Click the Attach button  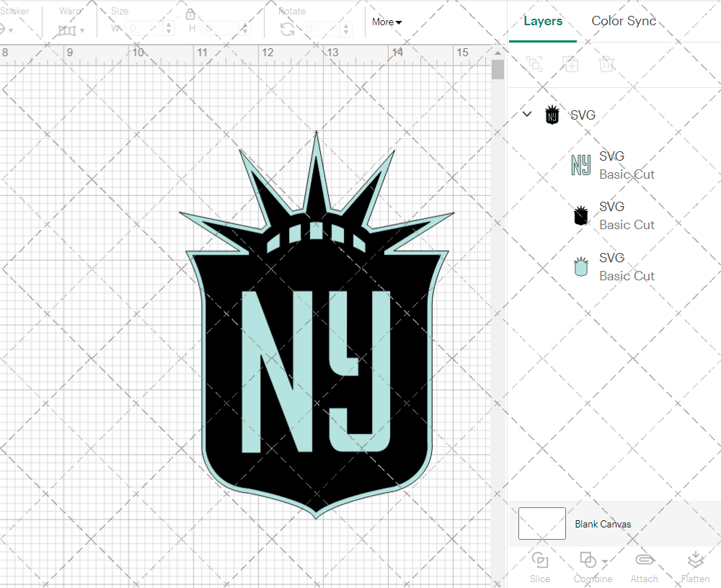tap(644, 568)
